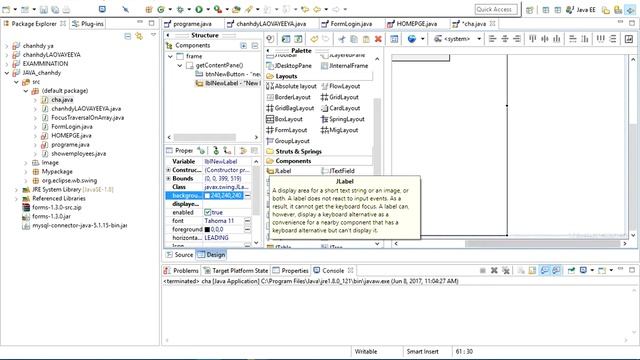Viewport: 640px width, 360px height.
Task: Align selected components to bottom edges
Action: coord(557,39)
